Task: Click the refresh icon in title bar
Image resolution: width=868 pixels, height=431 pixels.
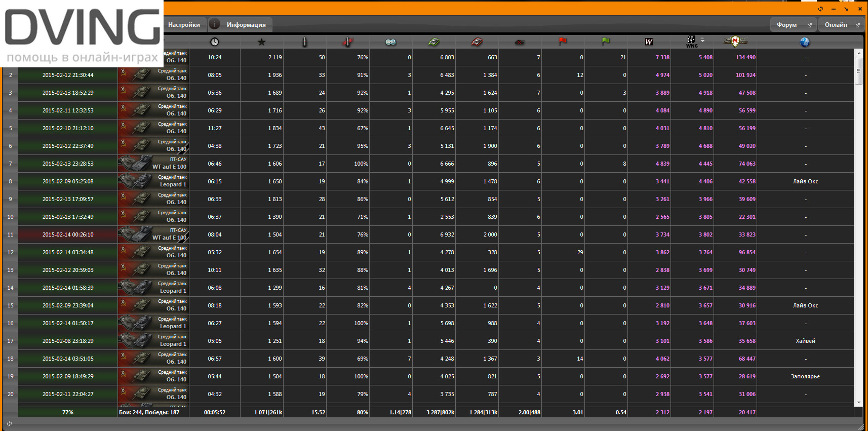Action: coord(820,9)
